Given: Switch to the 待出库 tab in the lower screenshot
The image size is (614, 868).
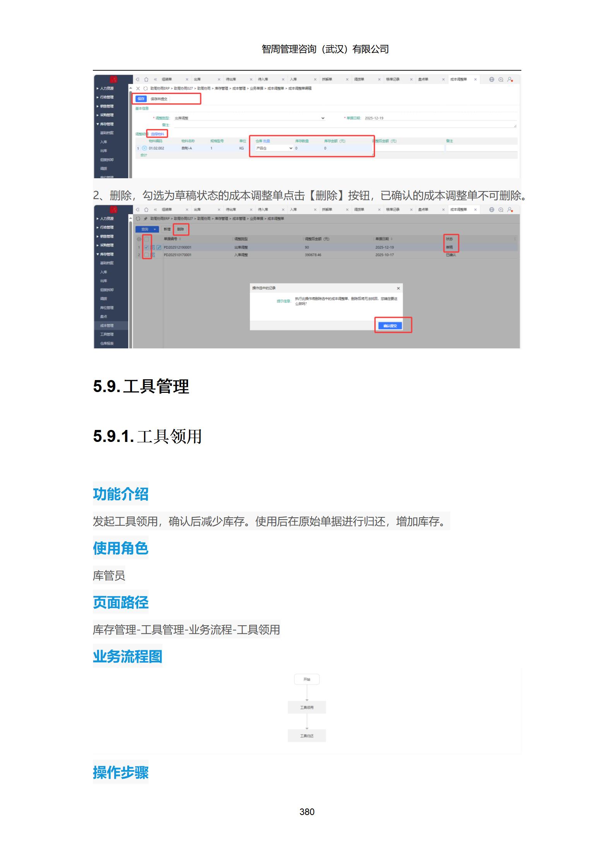Looking at the screenshot, I should (231, 210).
